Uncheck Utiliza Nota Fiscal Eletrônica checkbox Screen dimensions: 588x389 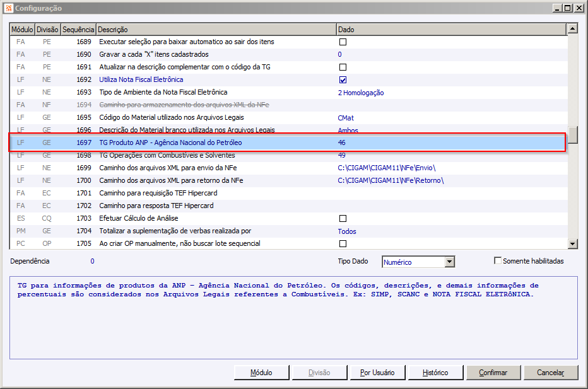pos(343,80)
